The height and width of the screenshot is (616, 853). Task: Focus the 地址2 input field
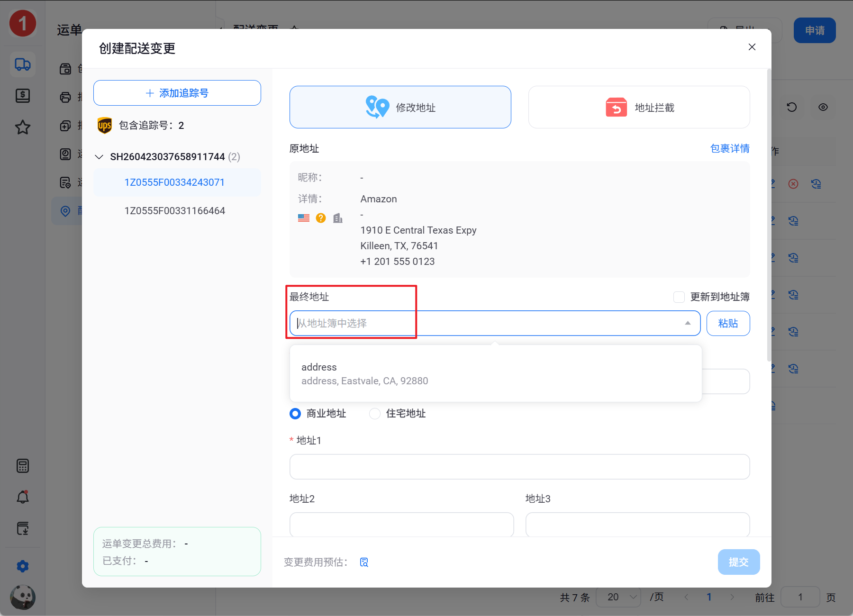[x=402, y=525]
